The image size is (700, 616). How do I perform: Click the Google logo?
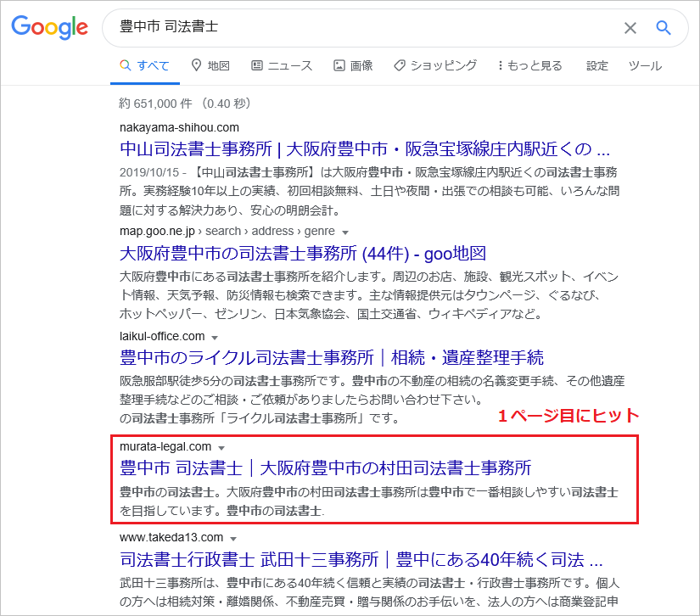coord(49,28)
